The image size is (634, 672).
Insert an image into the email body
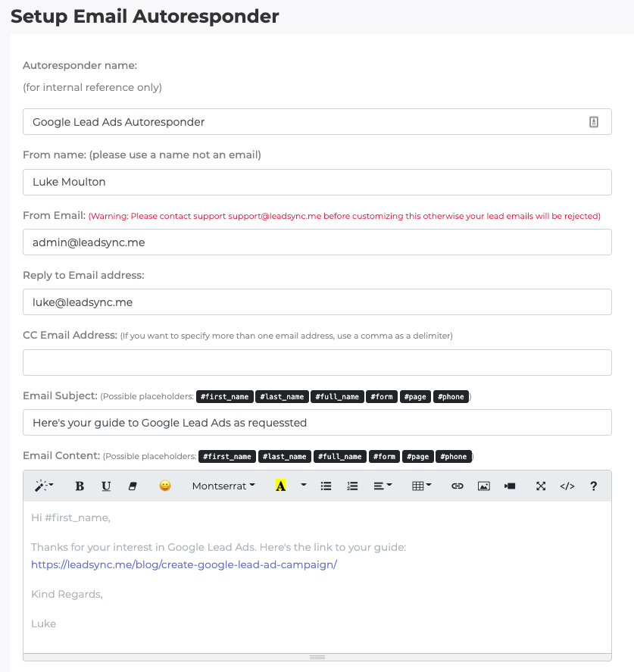pyautogui.click(x=484, y=486)
